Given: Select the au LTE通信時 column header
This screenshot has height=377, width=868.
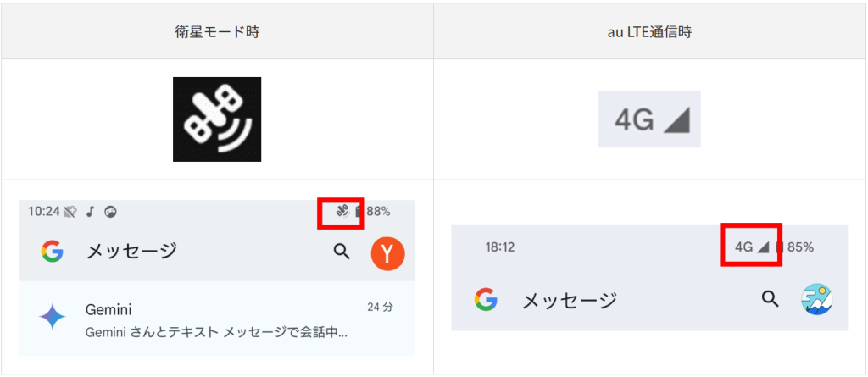Looking at the screenshot, I should [649, 32].
